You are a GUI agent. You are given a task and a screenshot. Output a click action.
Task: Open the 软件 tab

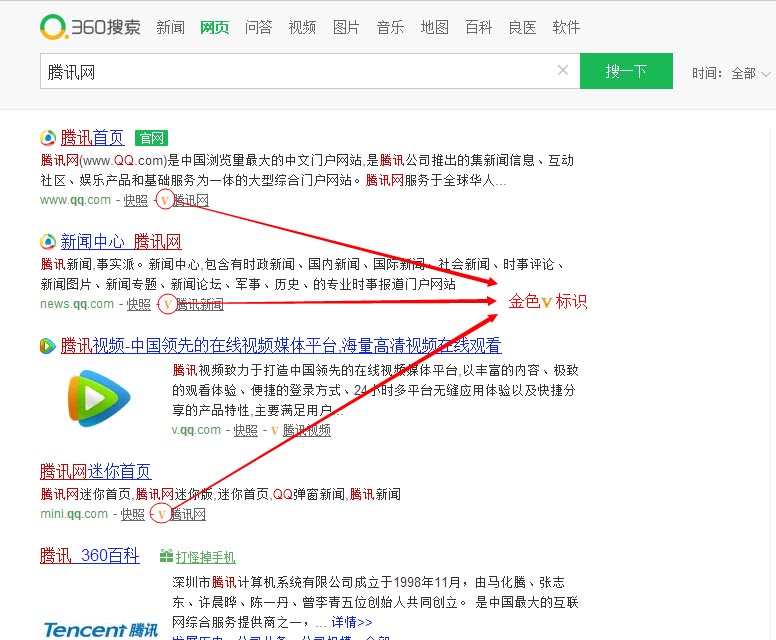coord(566,27)
